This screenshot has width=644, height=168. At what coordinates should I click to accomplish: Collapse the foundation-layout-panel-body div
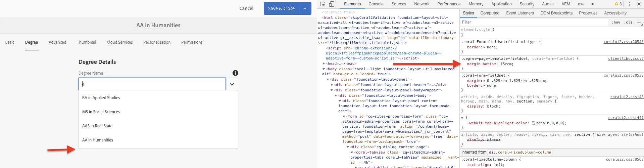pyautogui.click(x=336, y=95)
